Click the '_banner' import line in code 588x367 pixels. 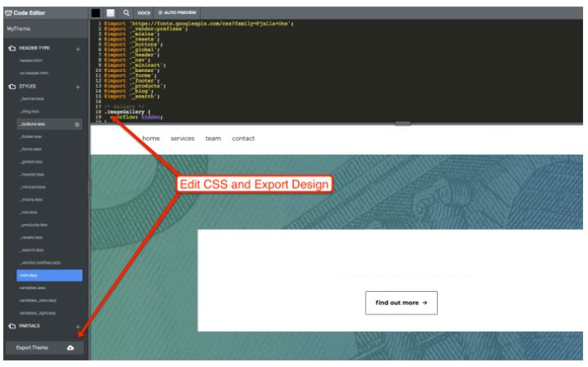click(x=131, y=70)
